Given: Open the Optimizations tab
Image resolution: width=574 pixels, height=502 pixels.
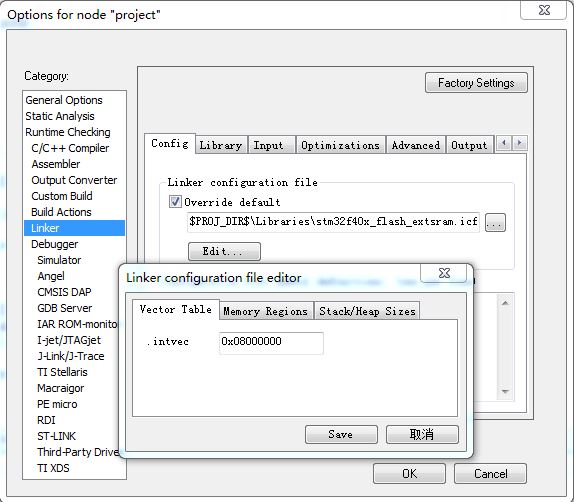Looking at the screenshot, I should click(340, 145).
